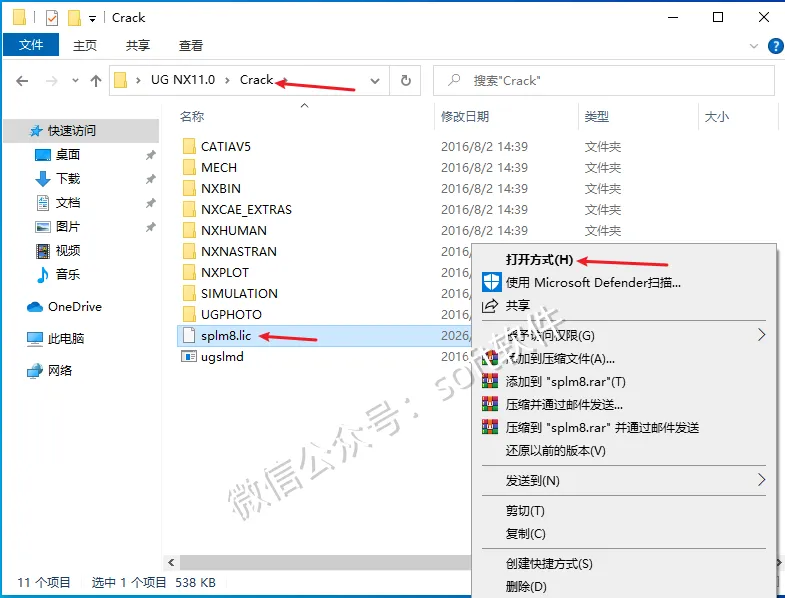Viewport: 785px width, 598px height.
Task: Refresh the Crack folder view
Action: [406, 81]
